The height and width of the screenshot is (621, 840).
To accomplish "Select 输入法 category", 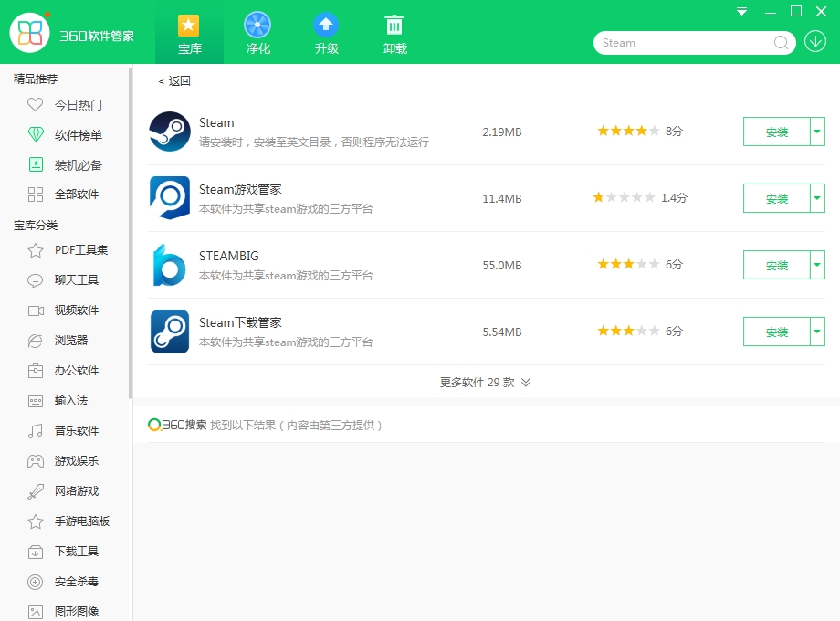I will [x=71, y=401].
